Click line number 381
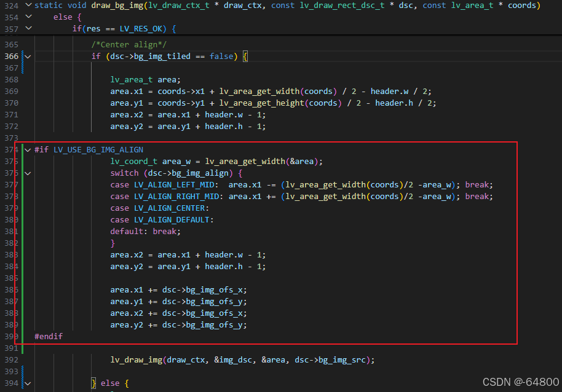Screen dimensions: 562x392 point(10,231)
